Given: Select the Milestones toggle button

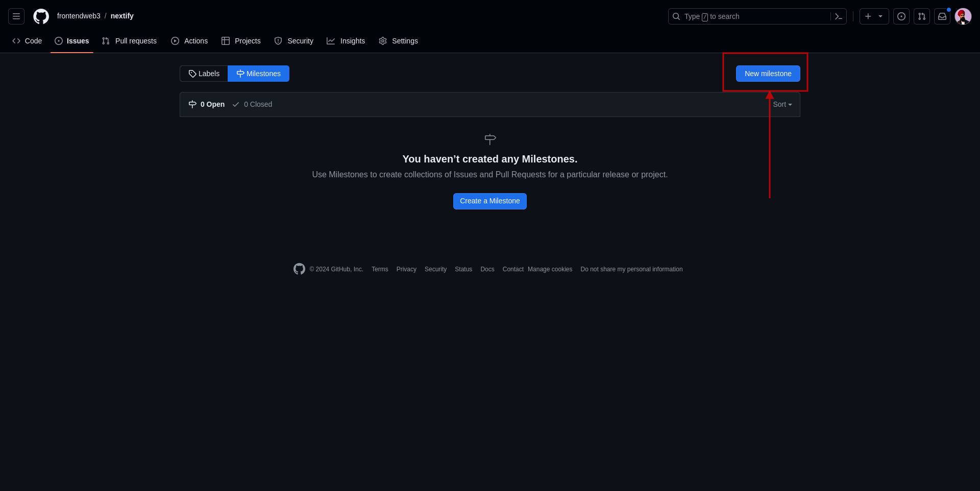Looking at the screenshot, I should coord(258,74).
